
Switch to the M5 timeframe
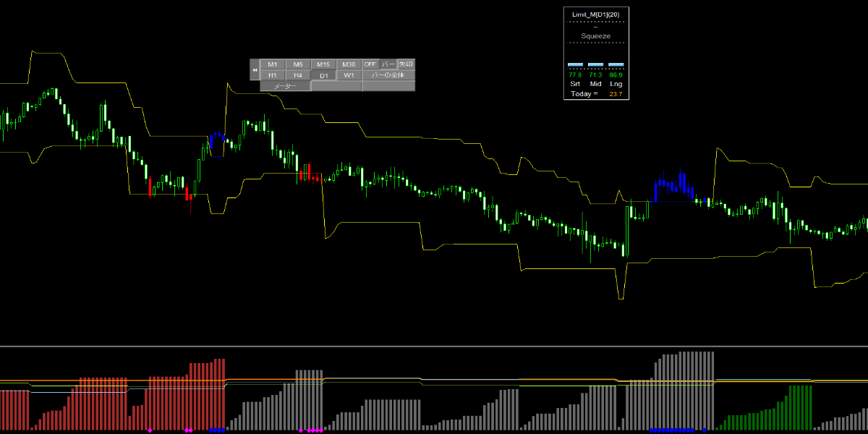click(x=298, y=64)
